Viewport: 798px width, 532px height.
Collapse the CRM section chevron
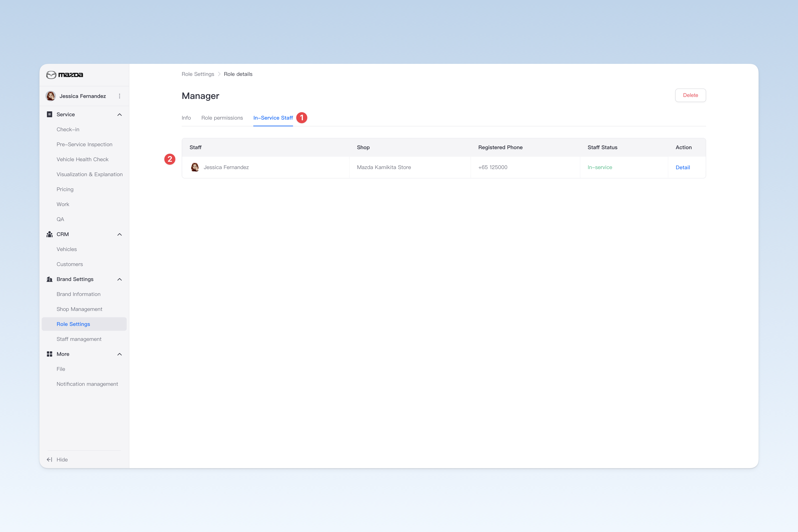point(119,234)
